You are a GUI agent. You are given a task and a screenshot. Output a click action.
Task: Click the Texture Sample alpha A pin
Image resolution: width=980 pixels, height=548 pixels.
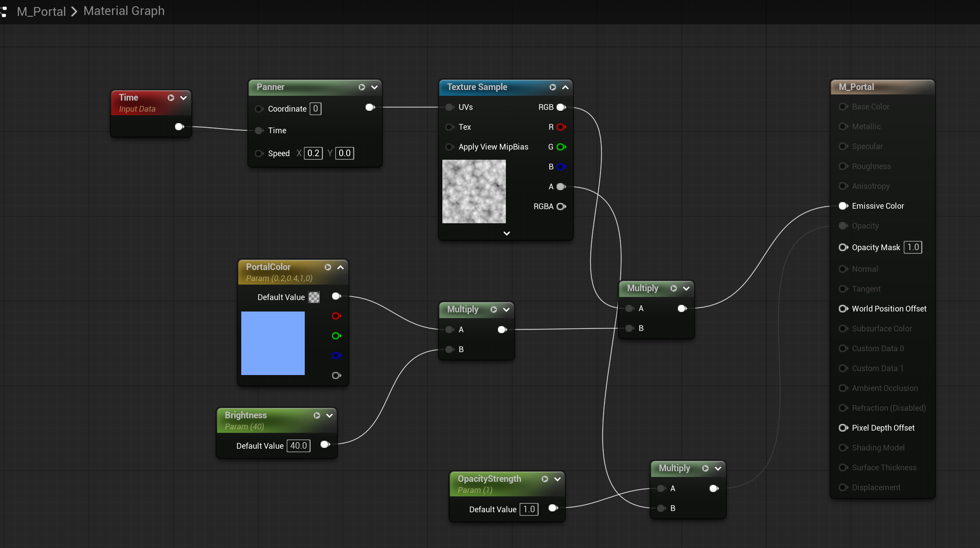pyautogui.click(x=561, y=187)
